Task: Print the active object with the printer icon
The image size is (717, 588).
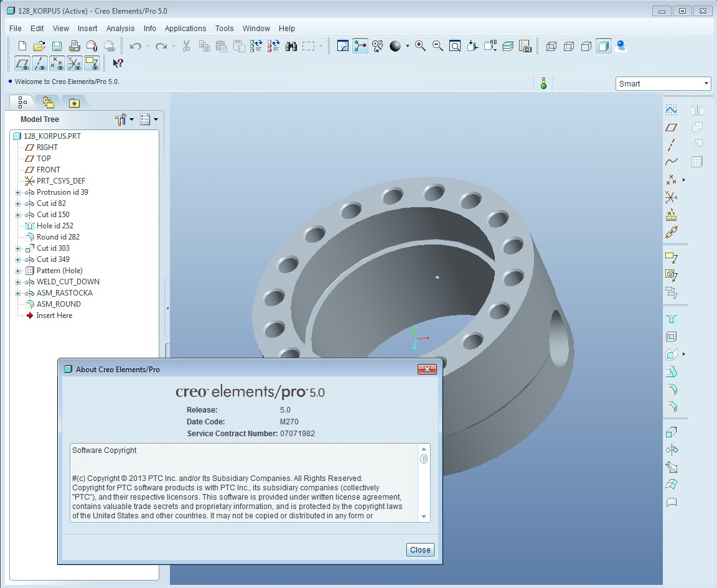Action: [74, 46]
